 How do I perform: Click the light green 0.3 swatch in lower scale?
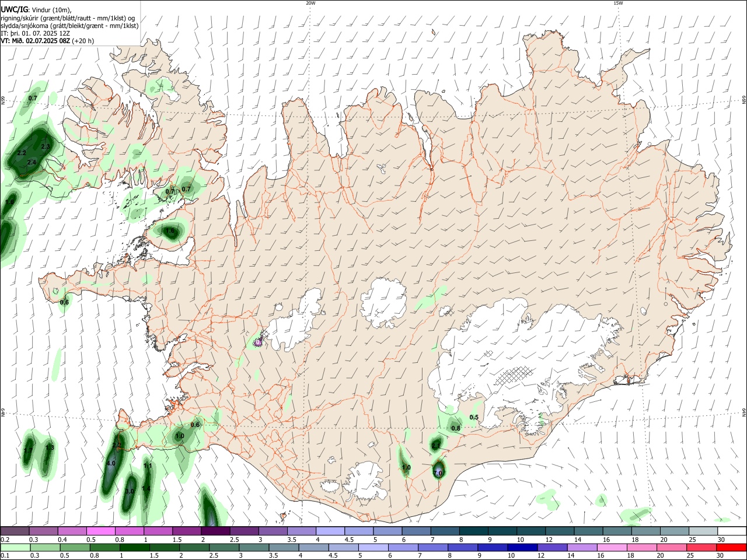[x=45, y=547]
